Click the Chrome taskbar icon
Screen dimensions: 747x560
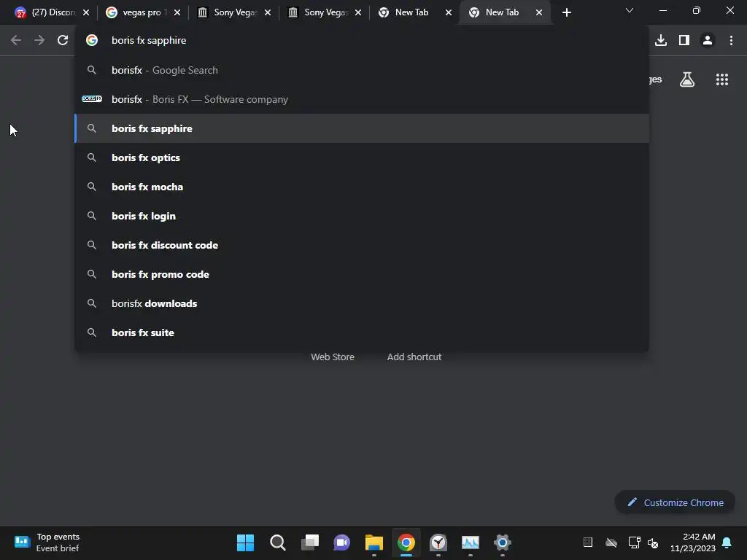[x=406, y=542]
